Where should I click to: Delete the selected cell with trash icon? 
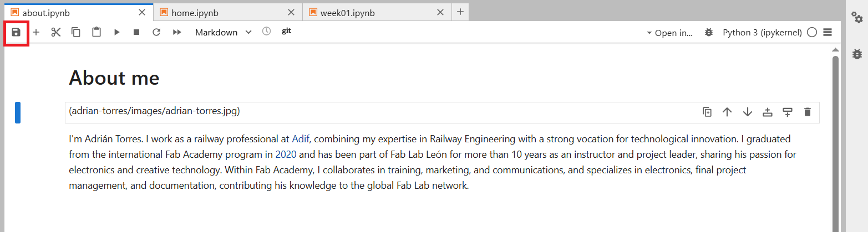click(x=807, y=112)
